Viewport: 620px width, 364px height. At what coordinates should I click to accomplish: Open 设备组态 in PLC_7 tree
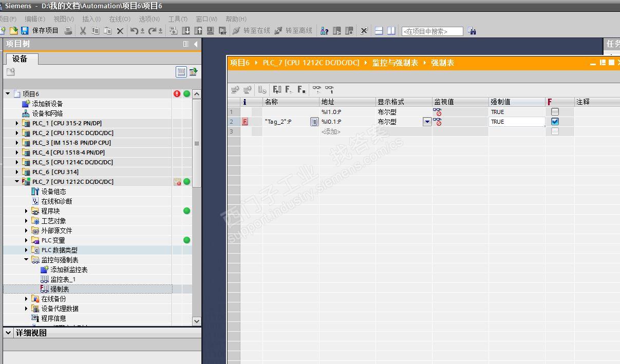point(53,191)
